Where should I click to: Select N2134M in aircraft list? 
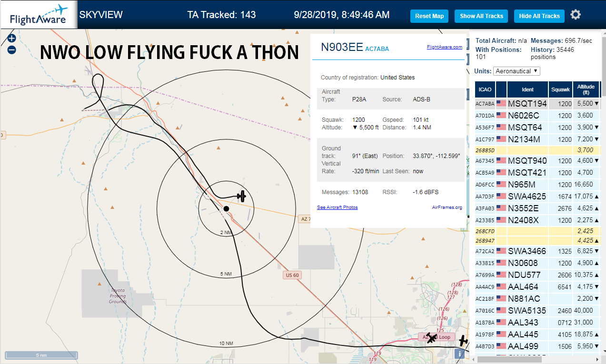(x=537, y=139)
